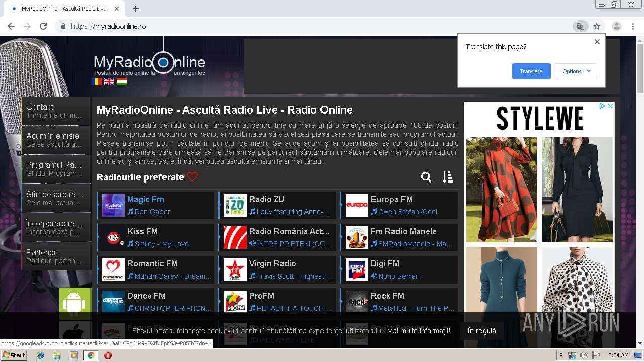This screenshot has height=362, width=644.
Task: Open the Parteneri menu item
Action: tap(56, 256)
